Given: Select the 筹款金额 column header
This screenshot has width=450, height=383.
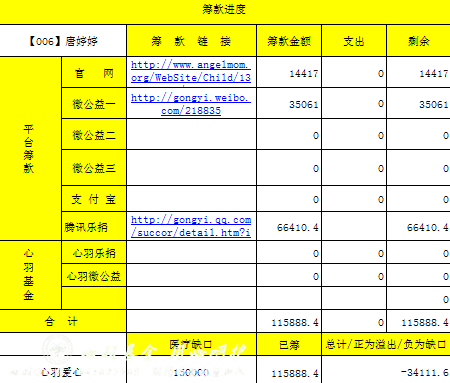Looking at the screenshot, I should (289, 41).
